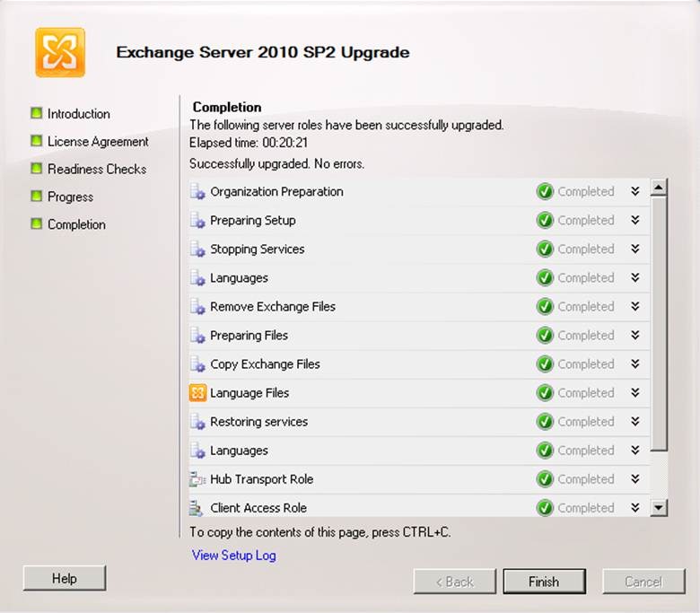Click the Organization Preparation task icon

[197, 192]
